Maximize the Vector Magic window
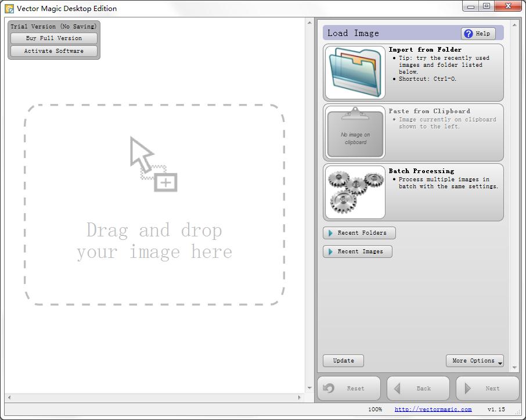This screenshot has width=526, height=420. [487, 6]
